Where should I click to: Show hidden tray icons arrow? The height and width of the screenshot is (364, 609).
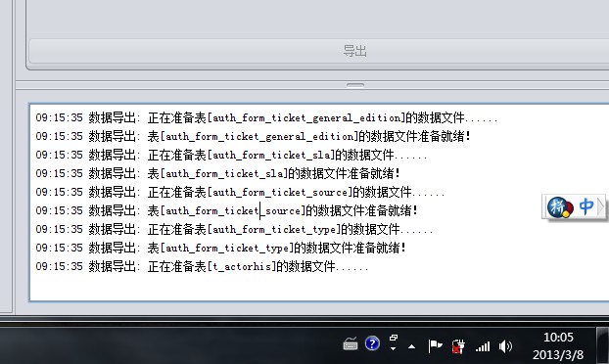tap(411, 346)
